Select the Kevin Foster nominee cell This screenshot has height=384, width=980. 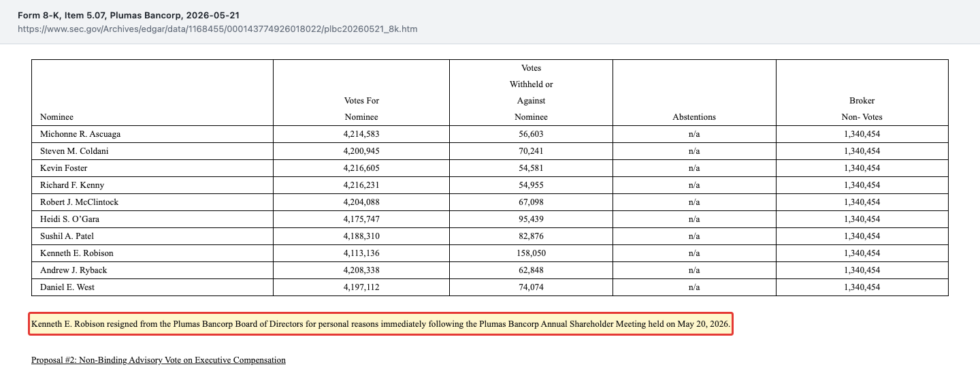(152, 168)
